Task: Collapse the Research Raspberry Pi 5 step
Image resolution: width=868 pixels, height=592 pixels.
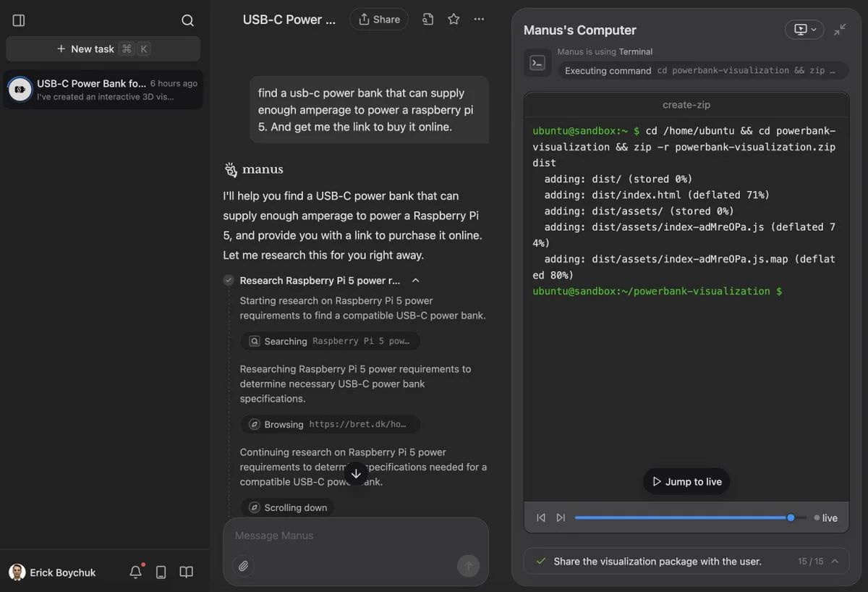Action: point(415,281)
